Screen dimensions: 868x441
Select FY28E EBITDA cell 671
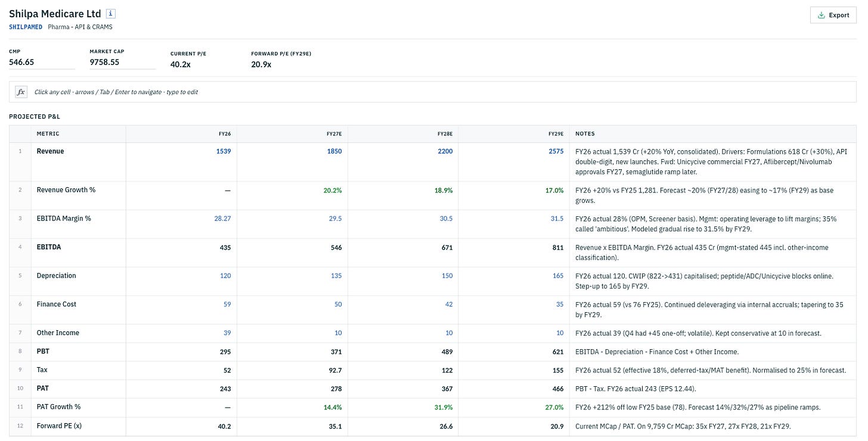coord(403,253)
